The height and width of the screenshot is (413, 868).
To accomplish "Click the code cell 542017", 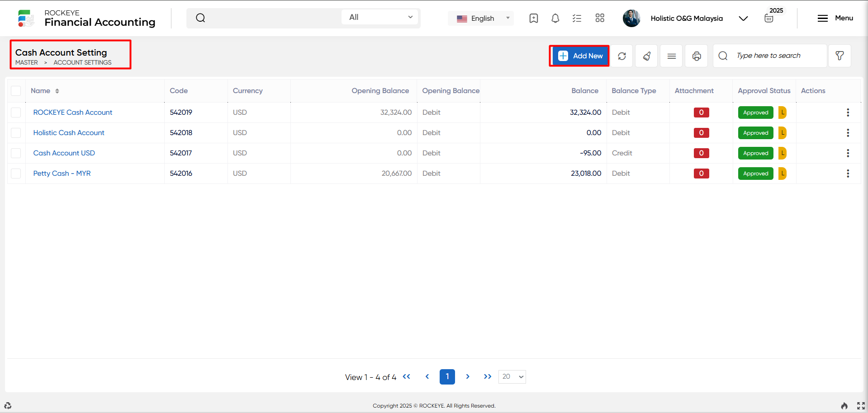I will [x=181, y=153].
